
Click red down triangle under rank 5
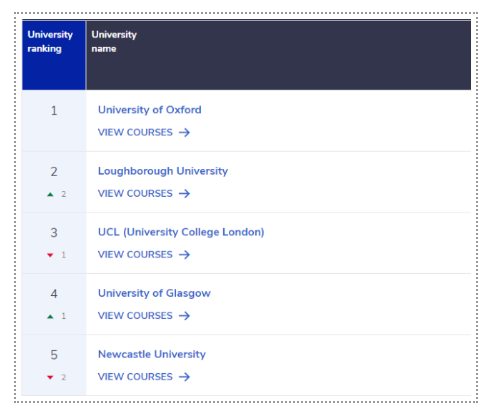point(50,377)
